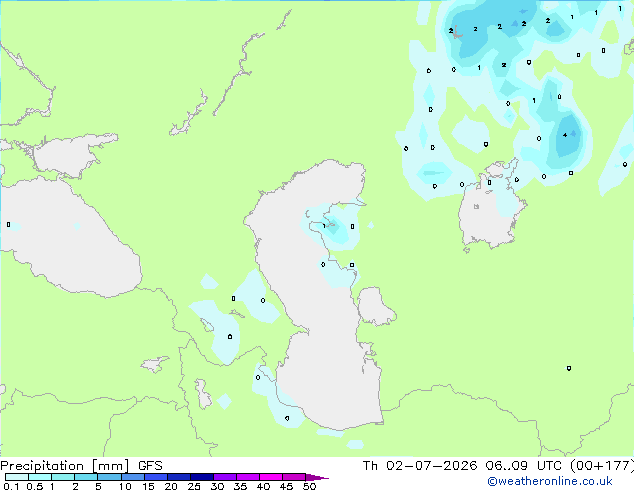Click the '10' legend label
This screenshot has height=490, width=634.
[x=125, y=486]
